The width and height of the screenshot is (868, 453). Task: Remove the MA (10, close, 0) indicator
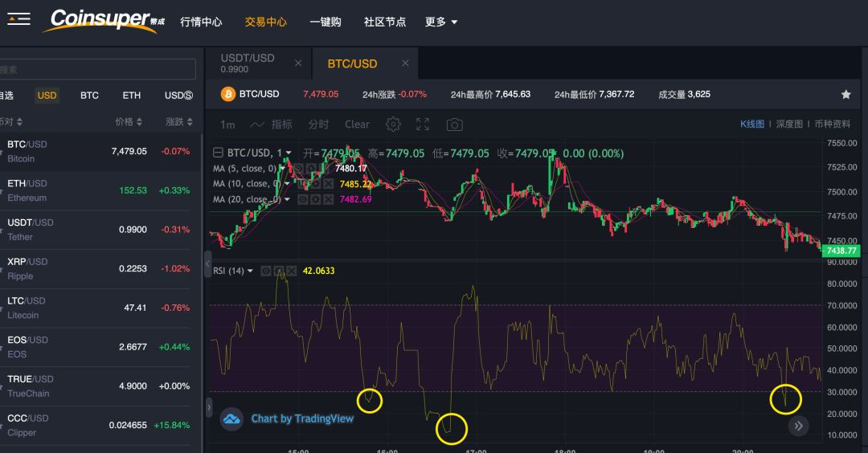point(328,184)
